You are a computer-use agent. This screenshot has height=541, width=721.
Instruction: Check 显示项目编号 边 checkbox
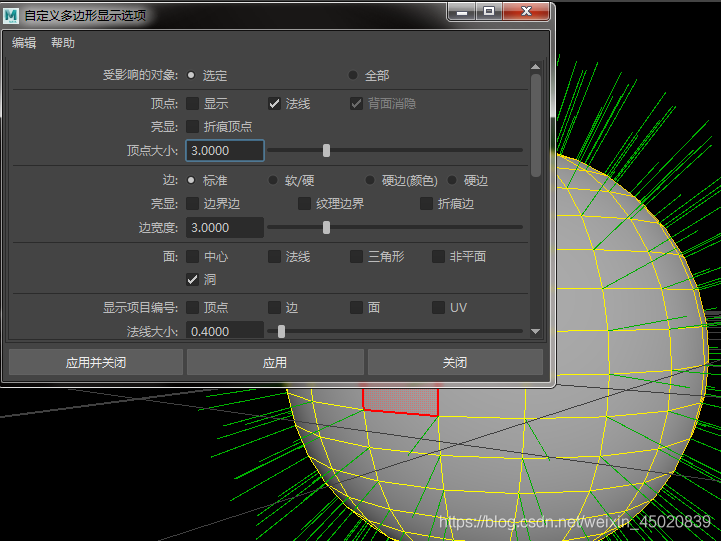[x=275, y=308]
